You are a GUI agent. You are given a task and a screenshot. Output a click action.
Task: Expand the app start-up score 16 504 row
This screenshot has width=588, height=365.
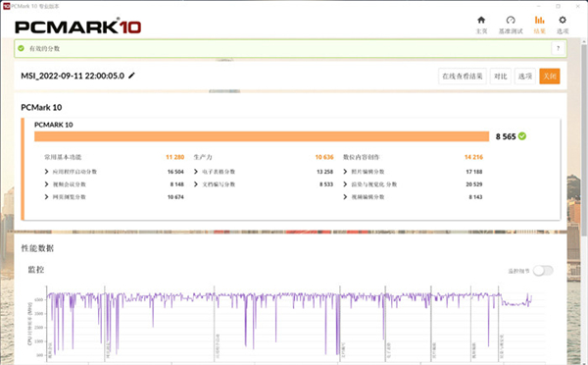(x=114, y=172)
